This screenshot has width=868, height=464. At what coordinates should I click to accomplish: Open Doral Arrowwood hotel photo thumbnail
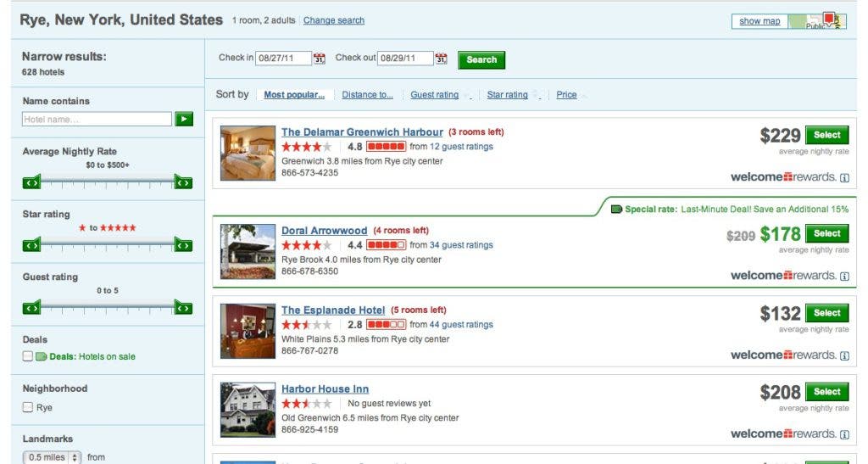click(x=248, y=251)
